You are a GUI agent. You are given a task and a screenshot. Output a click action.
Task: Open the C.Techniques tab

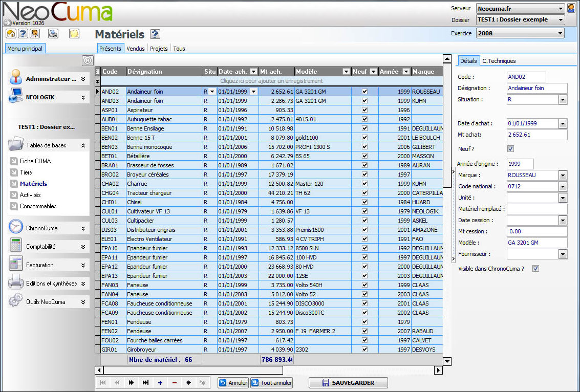[499, 61]
